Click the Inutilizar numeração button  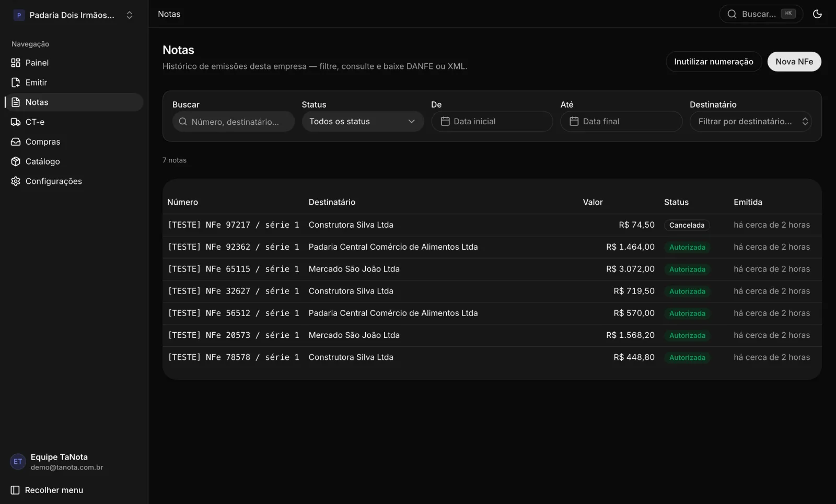(714, 62)
